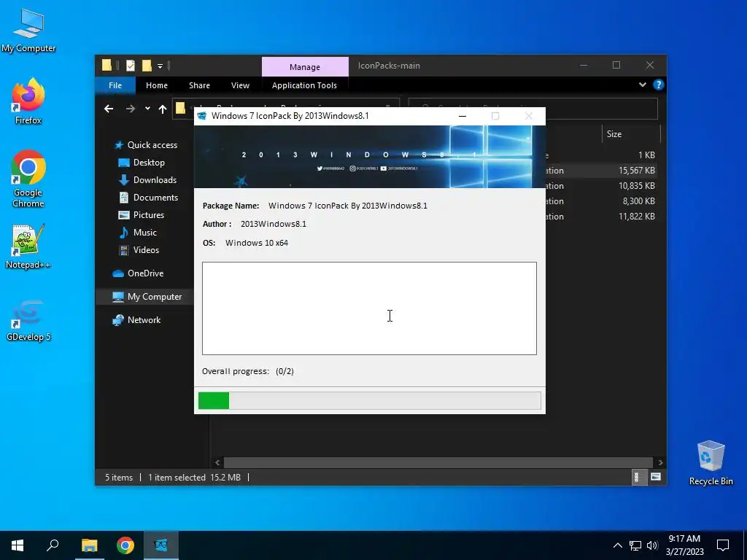The width and height of the screenshot is (747, 560).
Task: Open the notification center
Action: coord(723,545)
